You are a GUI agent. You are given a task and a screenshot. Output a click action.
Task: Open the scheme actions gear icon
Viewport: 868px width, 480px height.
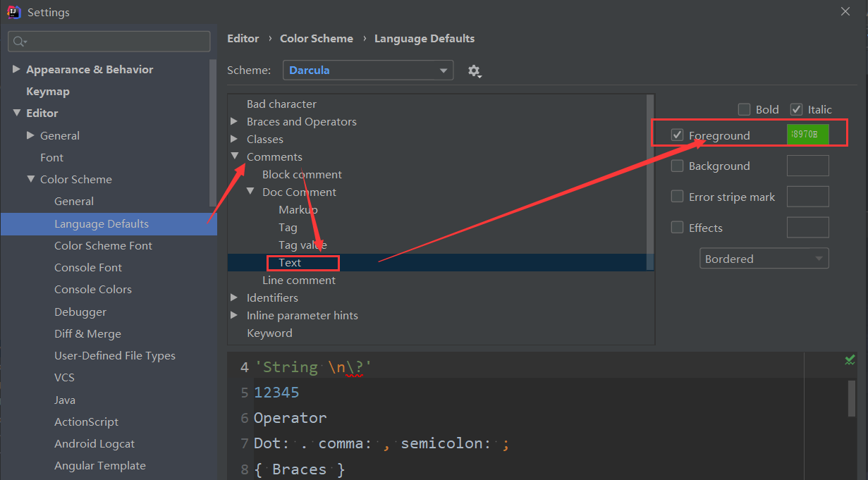tap(475, 70)
